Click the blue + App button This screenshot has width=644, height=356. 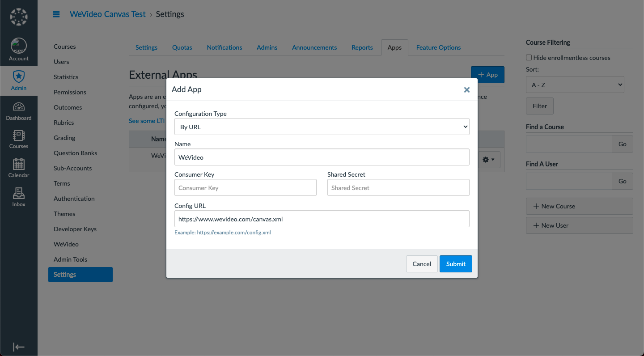(x=487, y=75)
